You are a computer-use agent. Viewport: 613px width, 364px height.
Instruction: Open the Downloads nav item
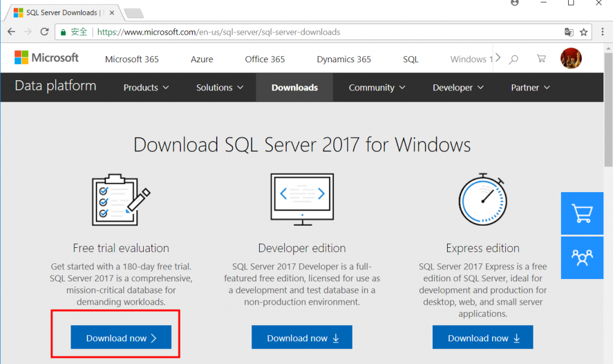coord(295,87)
